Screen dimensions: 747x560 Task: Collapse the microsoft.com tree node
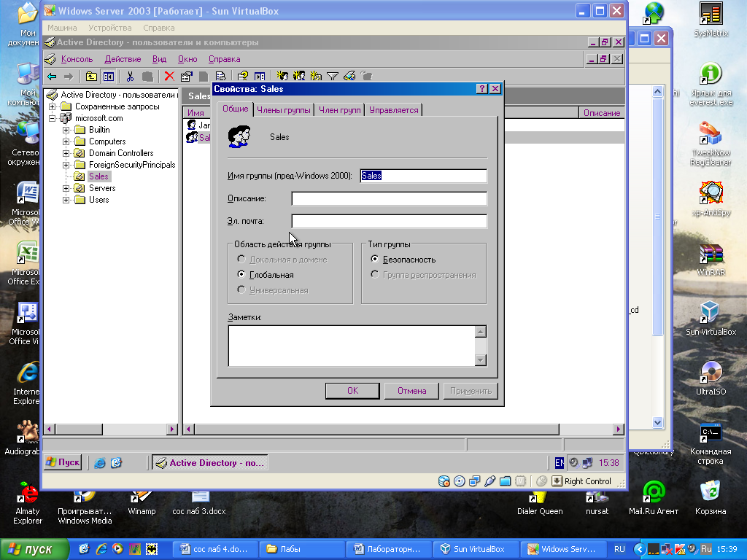click(x=53, y=118)
